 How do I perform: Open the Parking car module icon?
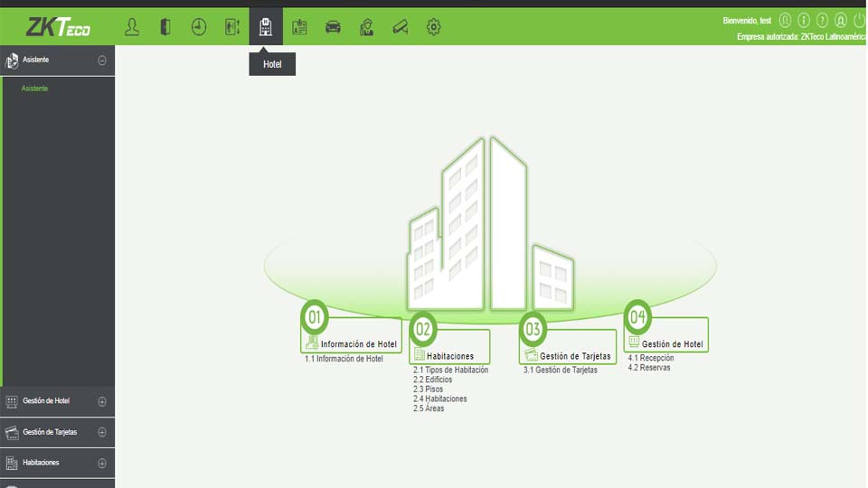[x=333, y=27]
